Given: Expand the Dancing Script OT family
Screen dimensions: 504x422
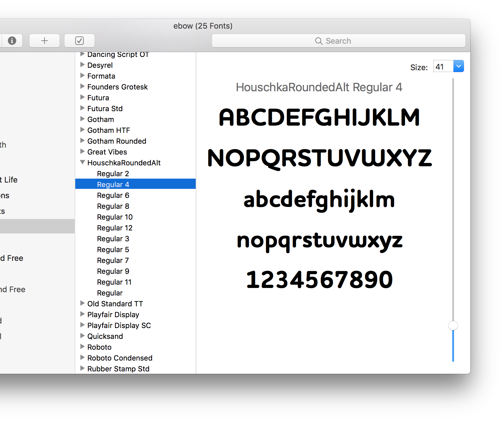Looking at the screenshot, I should (x=82, y=54).
